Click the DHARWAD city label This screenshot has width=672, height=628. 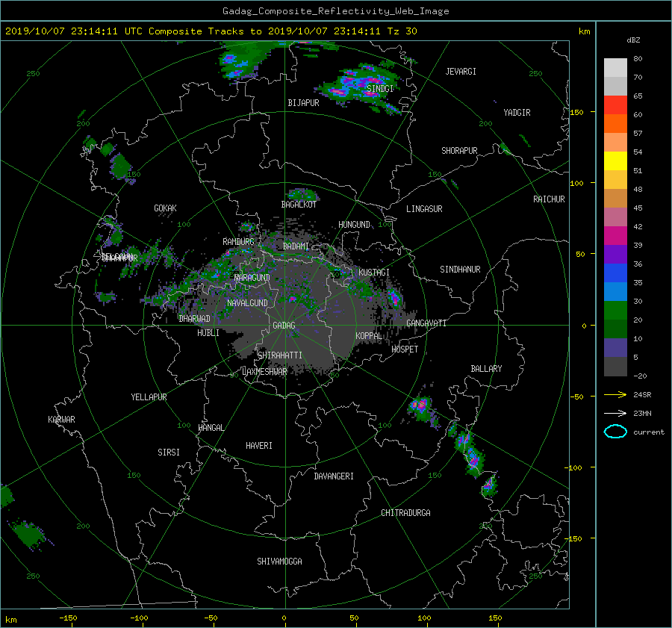195,319
